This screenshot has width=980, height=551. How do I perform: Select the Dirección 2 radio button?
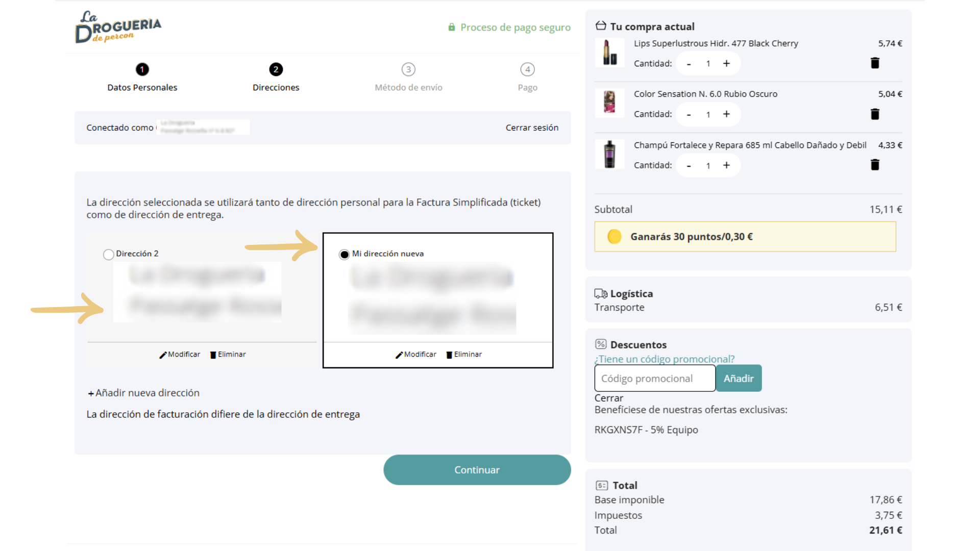pos(108,254)
